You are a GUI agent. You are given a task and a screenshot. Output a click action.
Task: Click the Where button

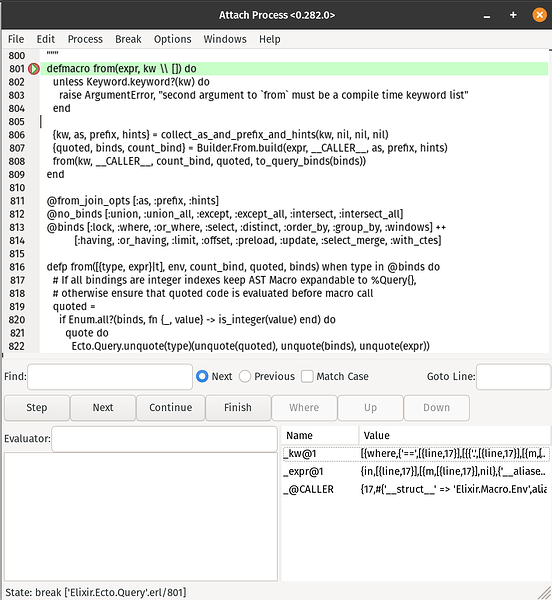(x=304, y=408)
